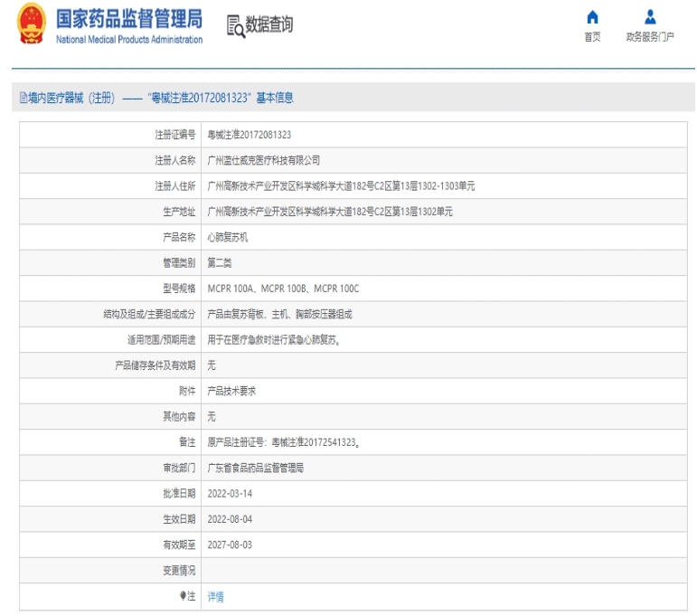The image size is (697, 616).
Task: Go to 首页 home page label
Action: pyautogui.click(x=592, y=37)
